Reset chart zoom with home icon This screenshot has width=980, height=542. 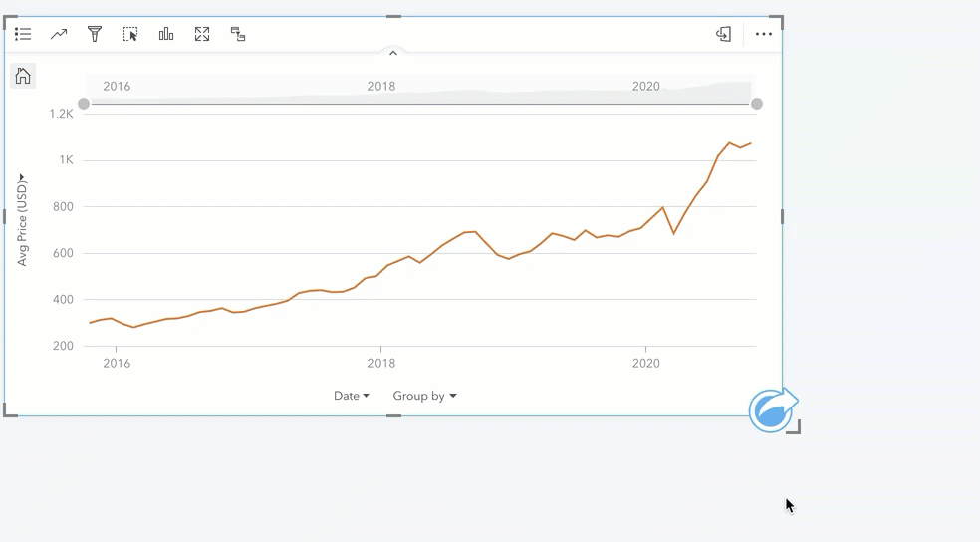(23, 76)
